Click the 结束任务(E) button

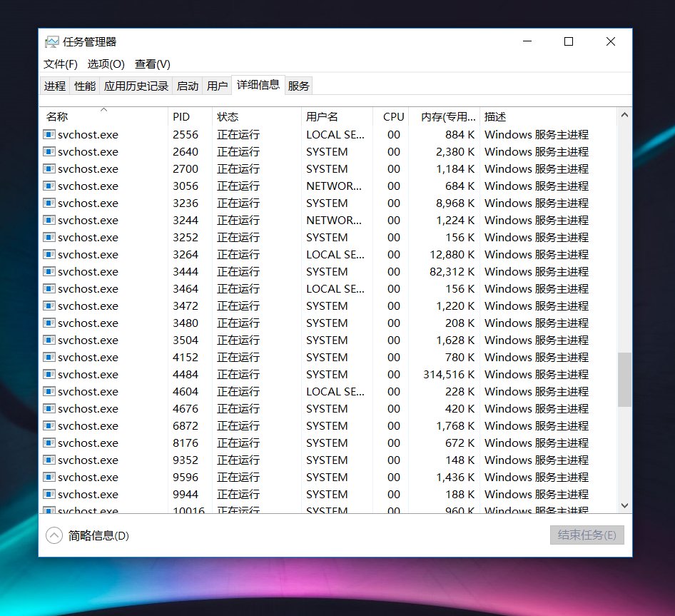[x=587, y=535]
